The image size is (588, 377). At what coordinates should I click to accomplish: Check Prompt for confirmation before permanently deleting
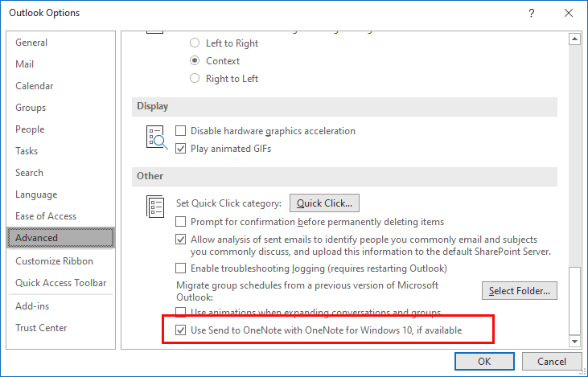point(181,222)
